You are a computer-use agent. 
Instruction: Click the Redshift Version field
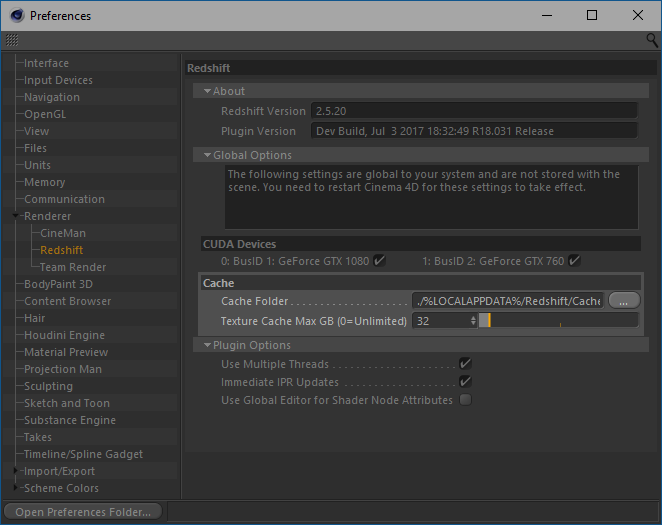tap(474, 111)
